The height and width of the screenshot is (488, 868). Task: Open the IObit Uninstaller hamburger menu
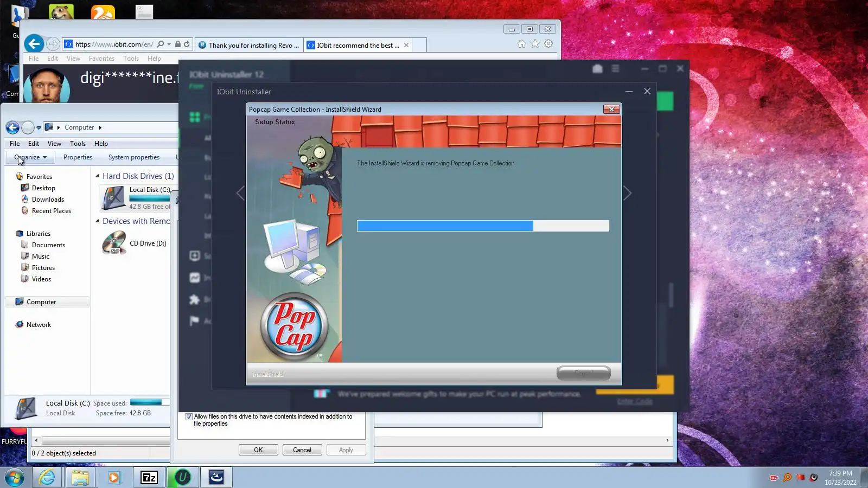[615, 69]
